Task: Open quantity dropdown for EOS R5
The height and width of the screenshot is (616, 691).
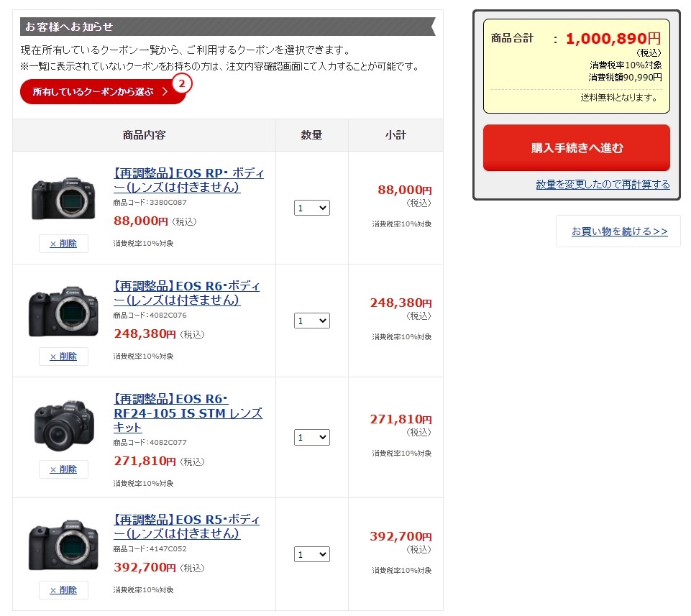Action: tap(311, 554)
